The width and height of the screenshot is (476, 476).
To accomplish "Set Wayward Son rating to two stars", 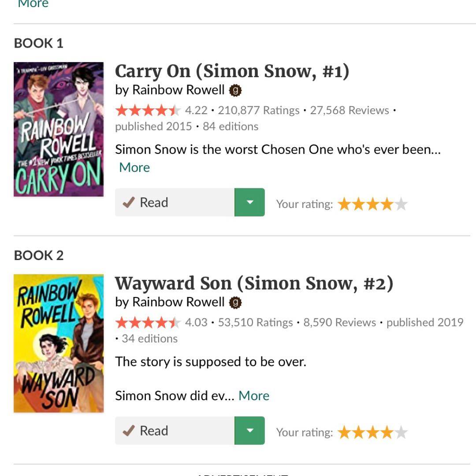I will point(358,433).
